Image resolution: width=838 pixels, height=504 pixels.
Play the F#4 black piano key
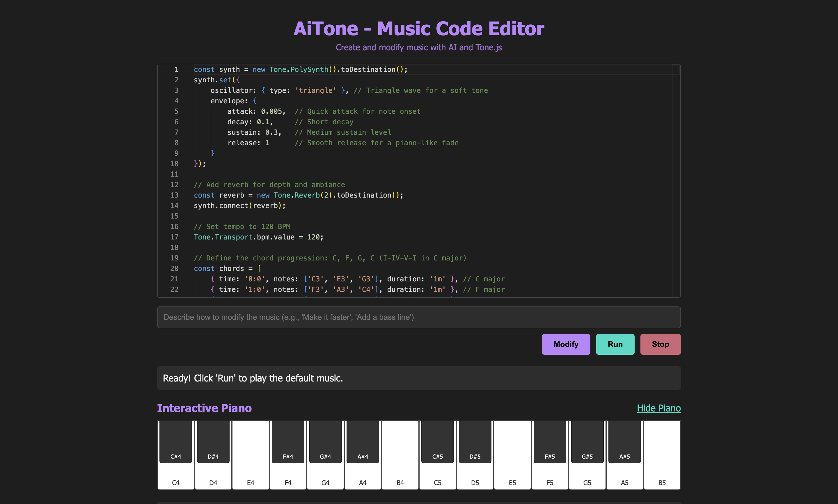288,441
